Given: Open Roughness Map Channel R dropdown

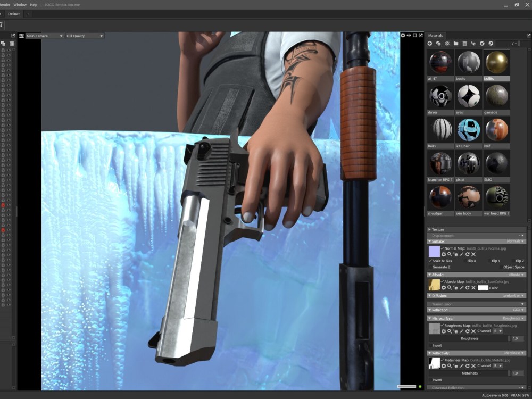Looking at the screenshot, I should (x=498, y=331).
